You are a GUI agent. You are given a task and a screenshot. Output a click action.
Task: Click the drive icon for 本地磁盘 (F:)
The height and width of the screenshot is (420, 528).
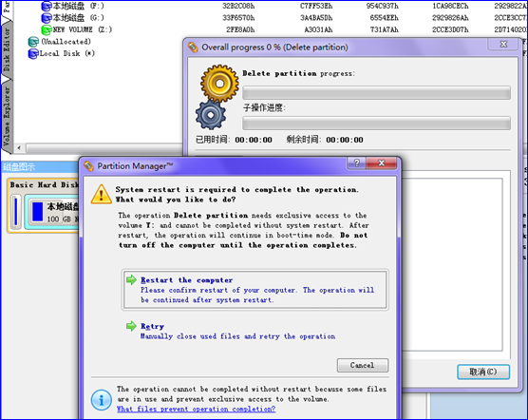pyautogui.click(x=47, y=7)
